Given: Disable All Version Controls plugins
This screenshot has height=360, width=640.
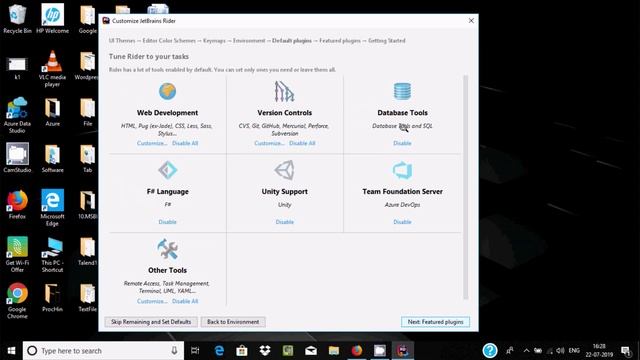Looking at the screenshot, I should click(302, 143).
